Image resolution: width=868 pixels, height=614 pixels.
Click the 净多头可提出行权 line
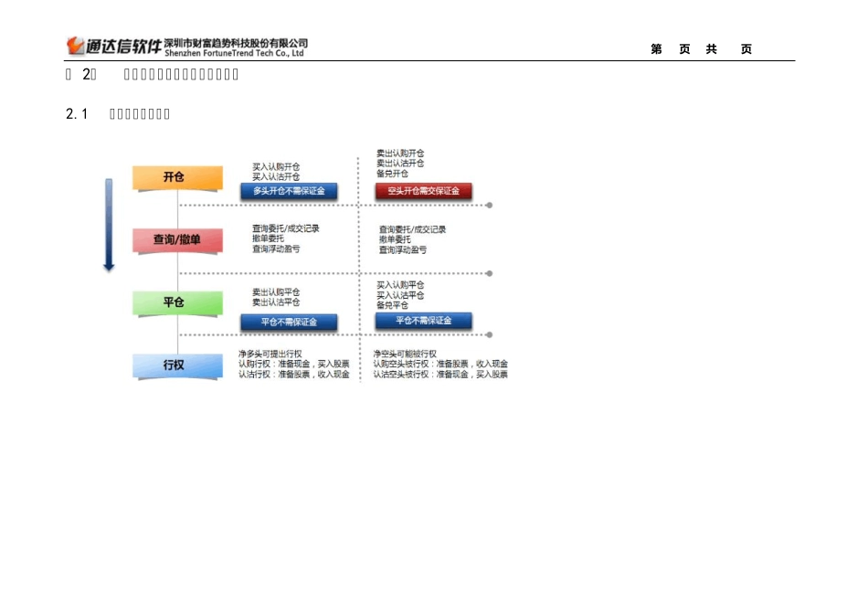(x=270, y=354)
